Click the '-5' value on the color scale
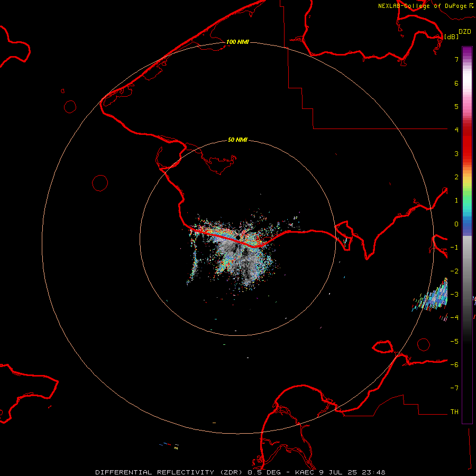Image resolution: width=476 pixels, height=476 pixels. coord(454,342)
